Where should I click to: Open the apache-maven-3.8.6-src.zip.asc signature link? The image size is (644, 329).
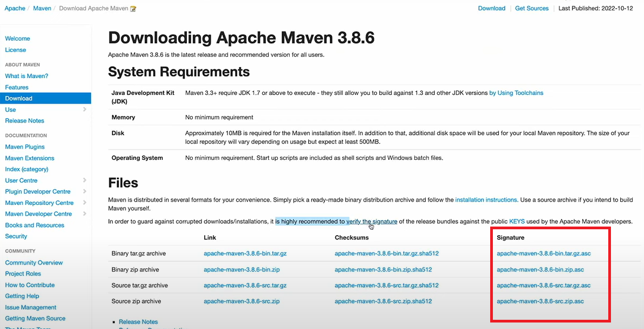point(540,301)
